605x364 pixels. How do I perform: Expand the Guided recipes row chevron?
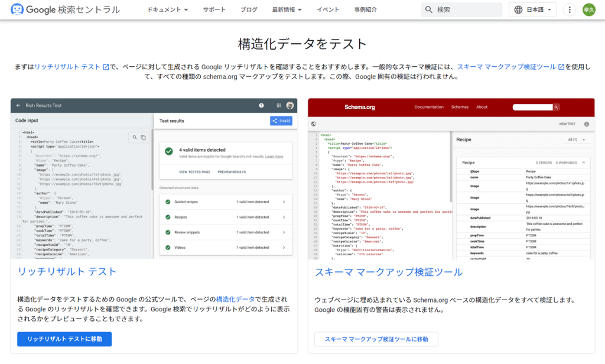click(284, 202)
